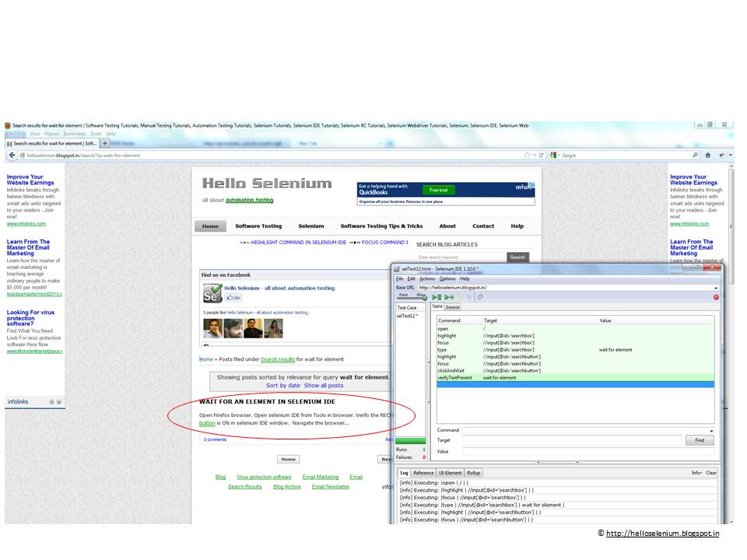747x560 pixels.
Task: Toggle recording with the red Record button
Action: [x=716, y=296]
